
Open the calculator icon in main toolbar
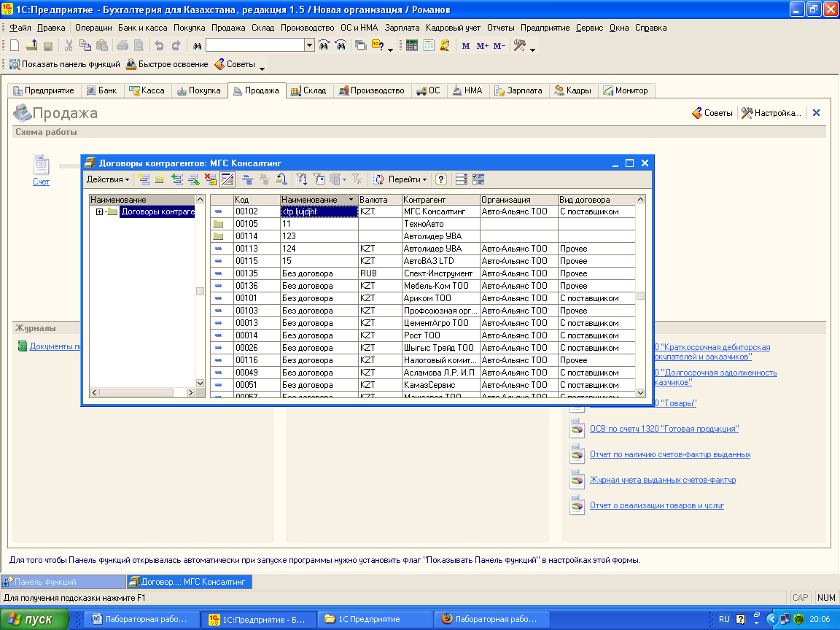[411, 46]
